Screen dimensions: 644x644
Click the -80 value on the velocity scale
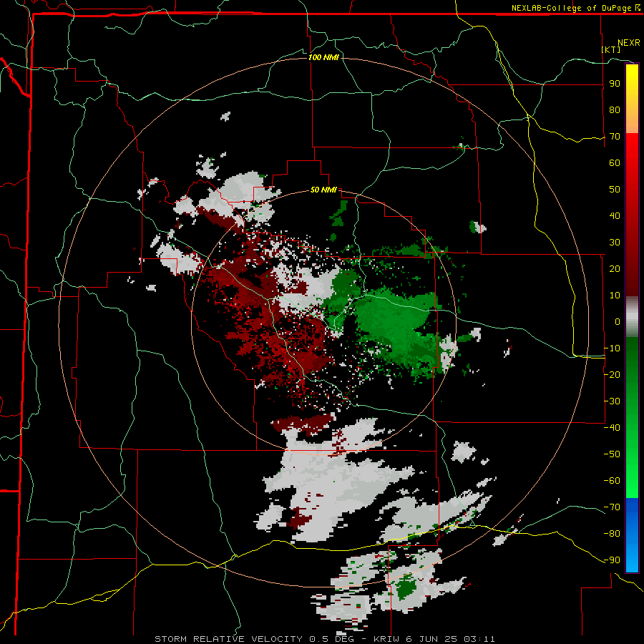[612, 534]
